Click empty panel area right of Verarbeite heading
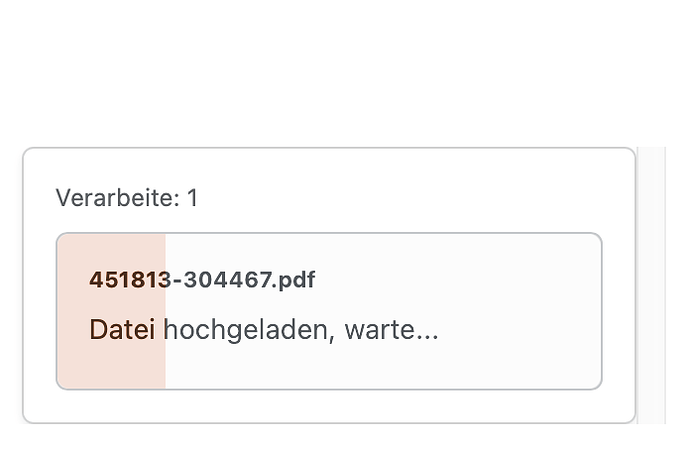 point(396,198)
